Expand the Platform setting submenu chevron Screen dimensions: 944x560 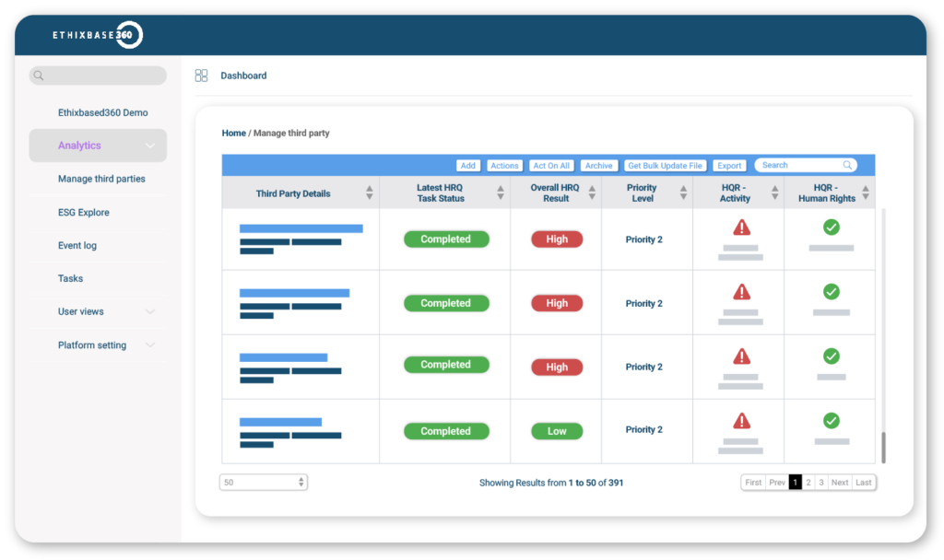tap(150, 345)
